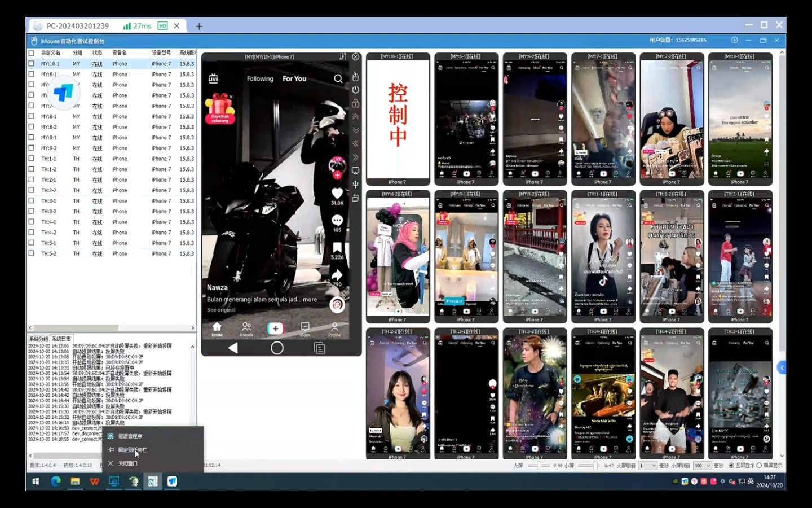Open the TikTok Inbox
This screenshot has width=812, height=508.
[x=305, y=329]
